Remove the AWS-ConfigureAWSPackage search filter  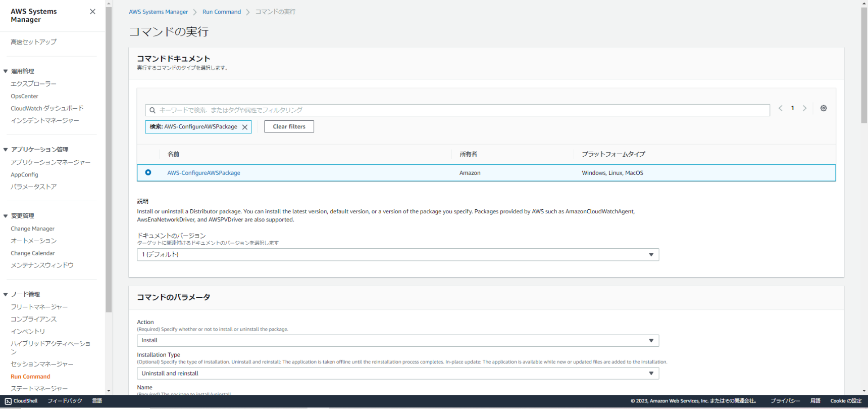pyautogui.click(x=245, y=127)
